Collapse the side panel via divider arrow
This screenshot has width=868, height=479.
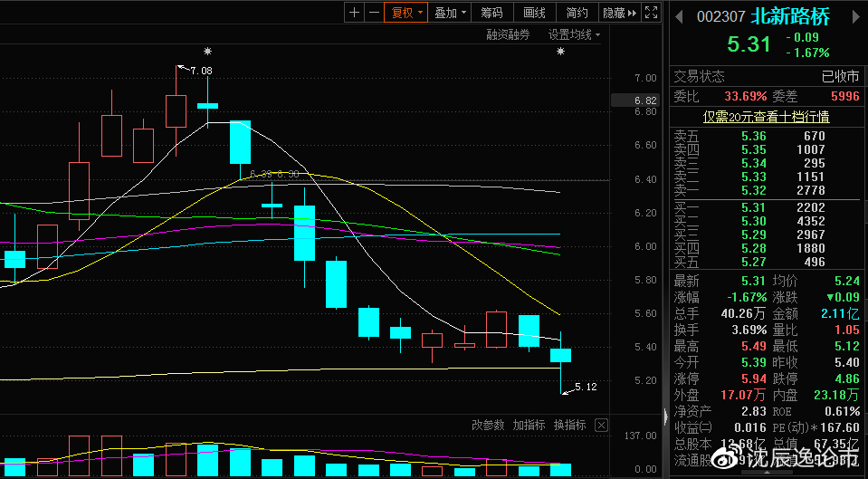tap(666, 417)
